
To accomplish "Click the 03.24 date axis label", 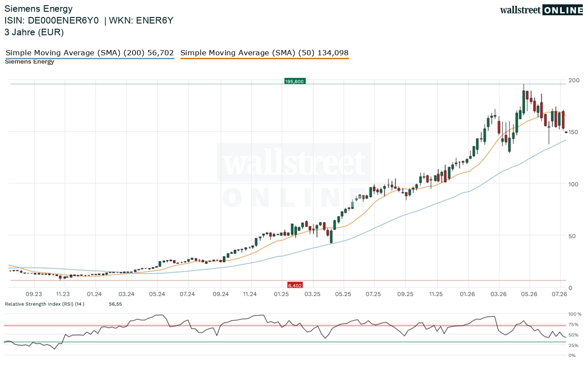I will point(126,294).
